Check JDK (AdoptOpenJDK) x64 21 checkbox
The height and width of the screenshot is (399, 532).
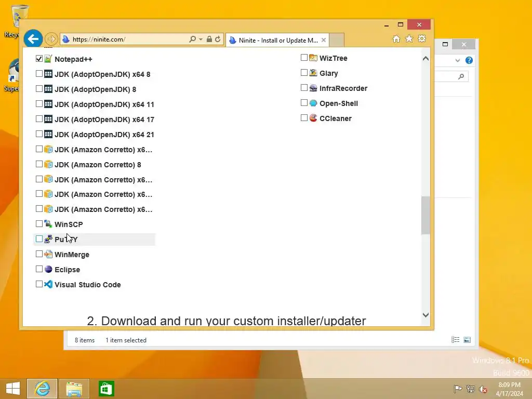click(x=39, y=134)
